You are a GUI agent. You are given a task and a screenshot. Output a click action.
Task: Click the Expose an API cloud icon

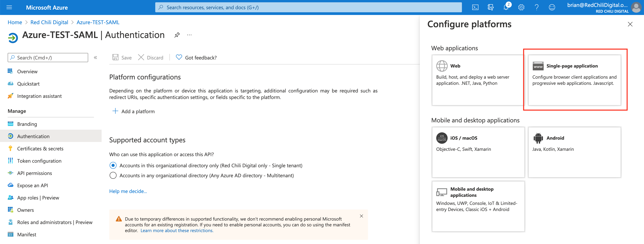10,185
